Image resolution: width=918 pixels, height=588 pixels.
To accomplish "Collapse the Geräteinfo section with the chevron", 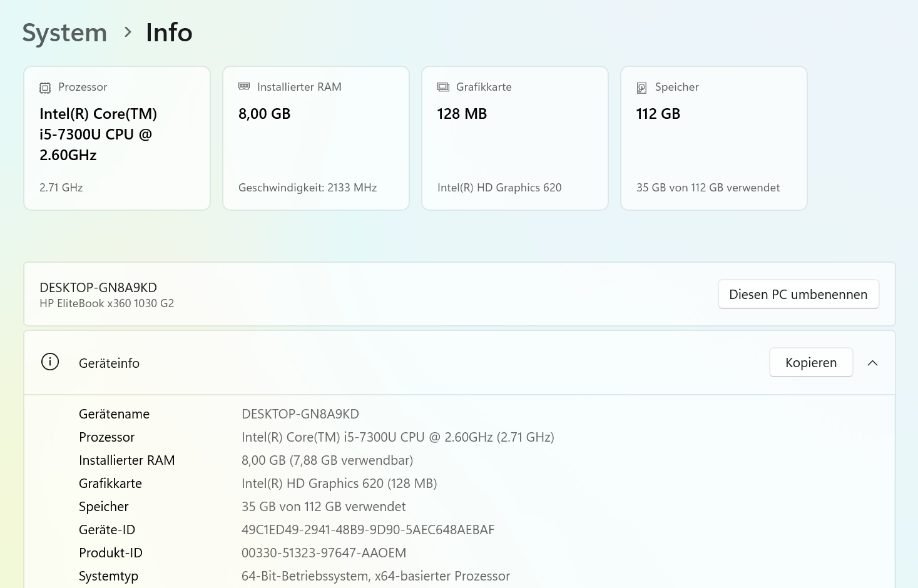I will (x=873, y=363).
